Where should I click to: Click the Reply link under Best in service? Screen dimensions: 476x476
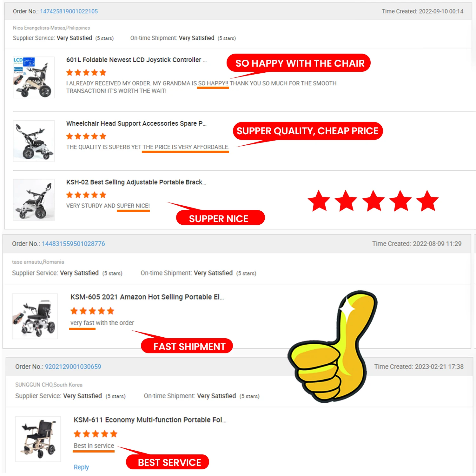point(81,467)
